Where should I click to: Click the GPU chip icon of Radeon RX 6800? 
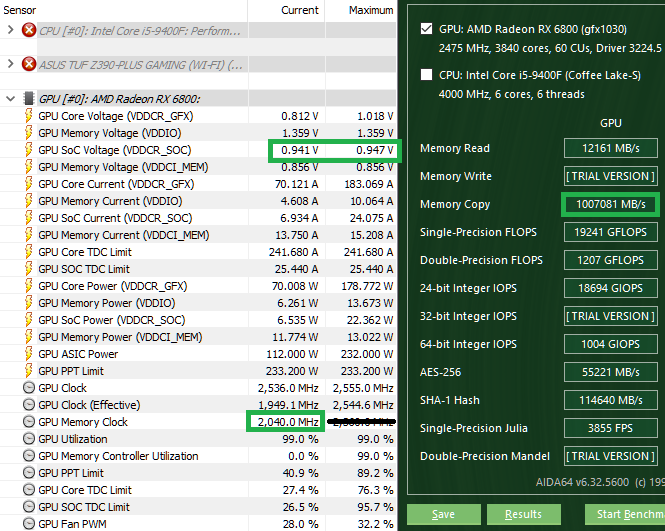29,98
